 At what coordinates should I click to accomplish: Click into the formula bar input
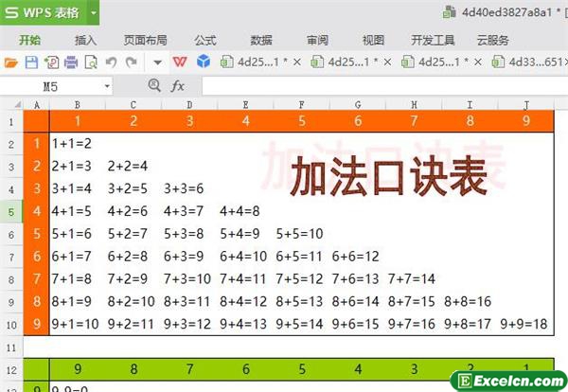[x=384, y=86]
